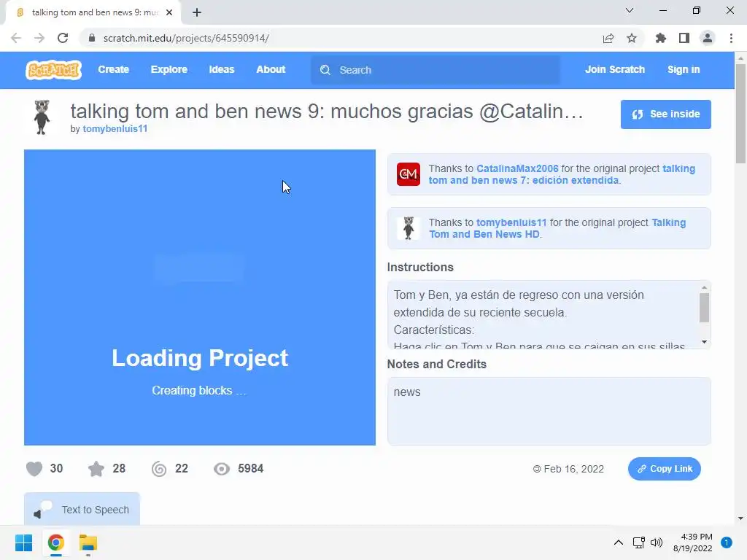Select the talking tom and ben news tab

coord(93,12)
